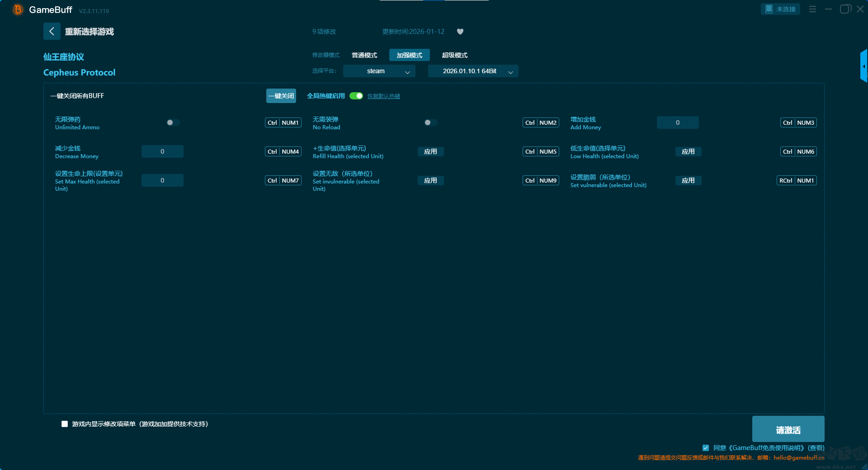This screenshot has width=868, height=470.
Task: Click the heart favorite icon
Action: (460, 32)
